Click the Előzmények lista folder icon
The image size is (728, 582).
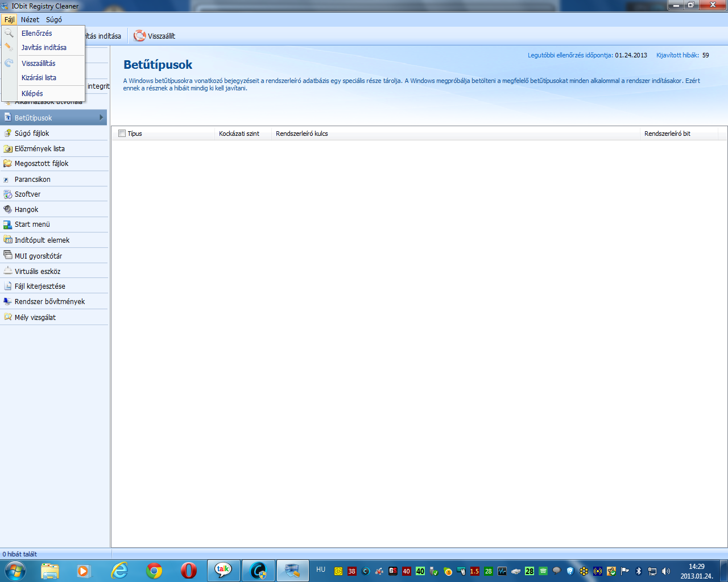pyautogui.click(x=8, y=148)
